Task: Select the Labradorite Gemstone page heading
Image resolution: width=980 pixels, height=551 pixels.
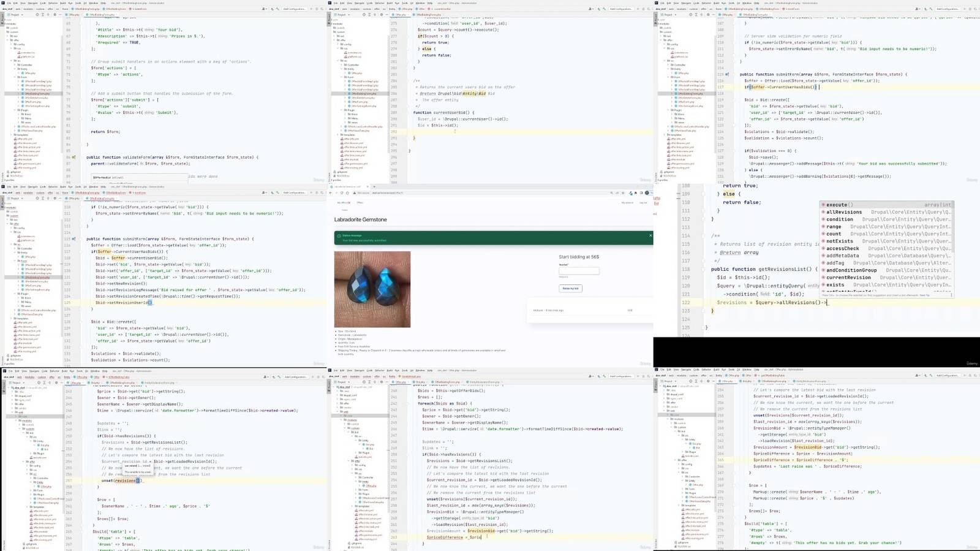Action: [360, 219]
